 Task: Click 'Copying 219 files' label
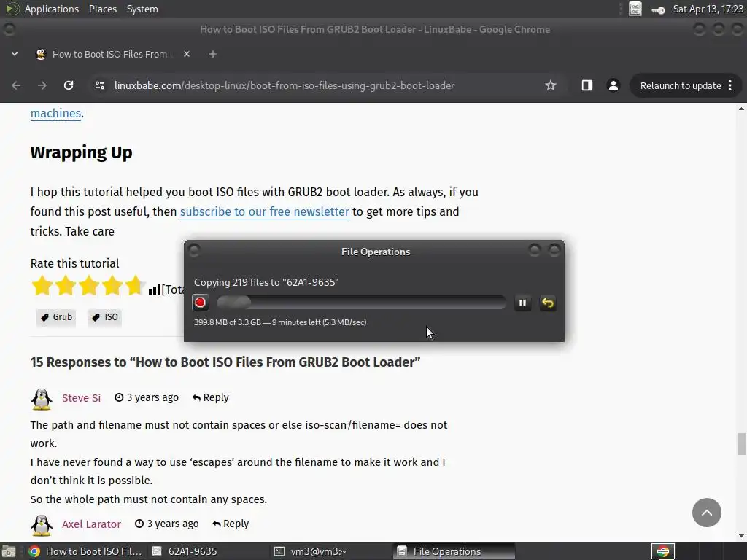click(266, 282)
